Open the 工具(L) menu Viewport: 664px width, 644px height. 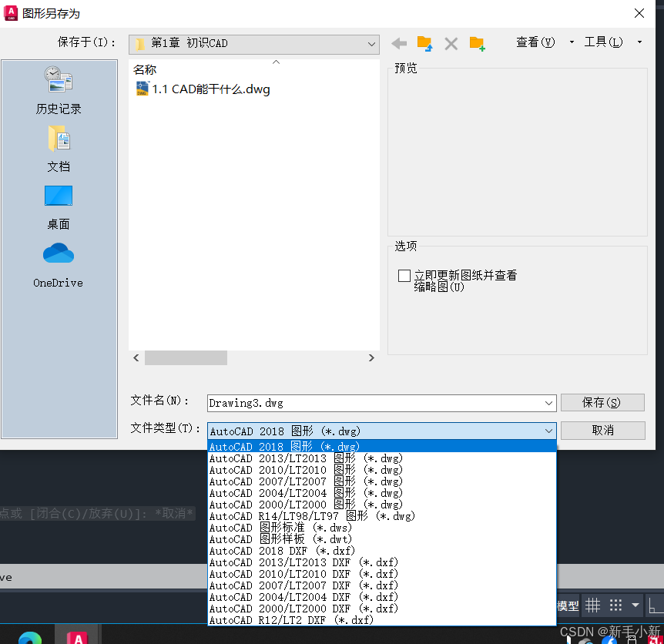click(x=603, y=42)
